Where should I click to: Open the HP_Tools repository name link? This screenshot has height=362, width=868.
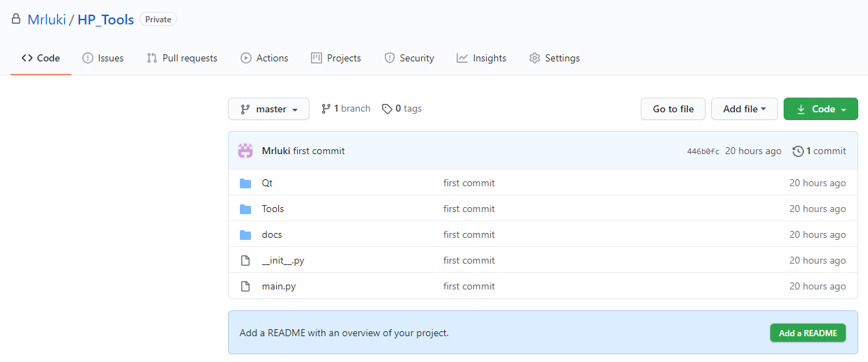pos(105,20)
